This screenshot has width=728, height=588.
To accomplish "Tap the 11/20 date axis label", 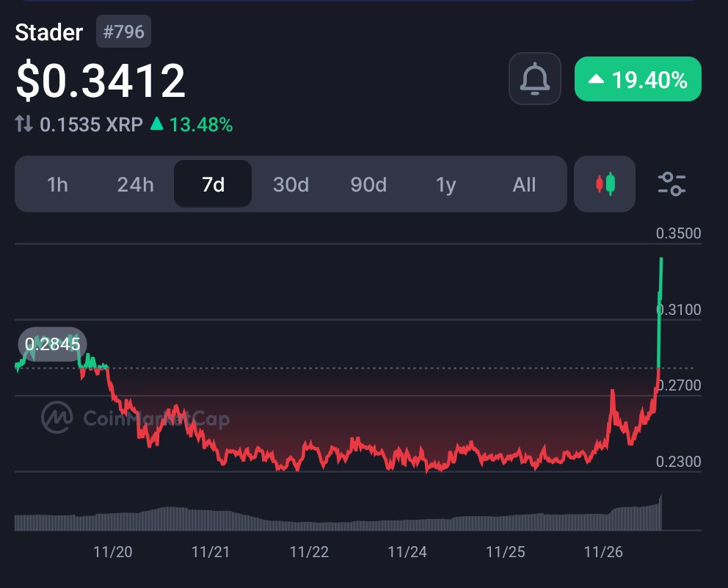I will click(113, 552).
